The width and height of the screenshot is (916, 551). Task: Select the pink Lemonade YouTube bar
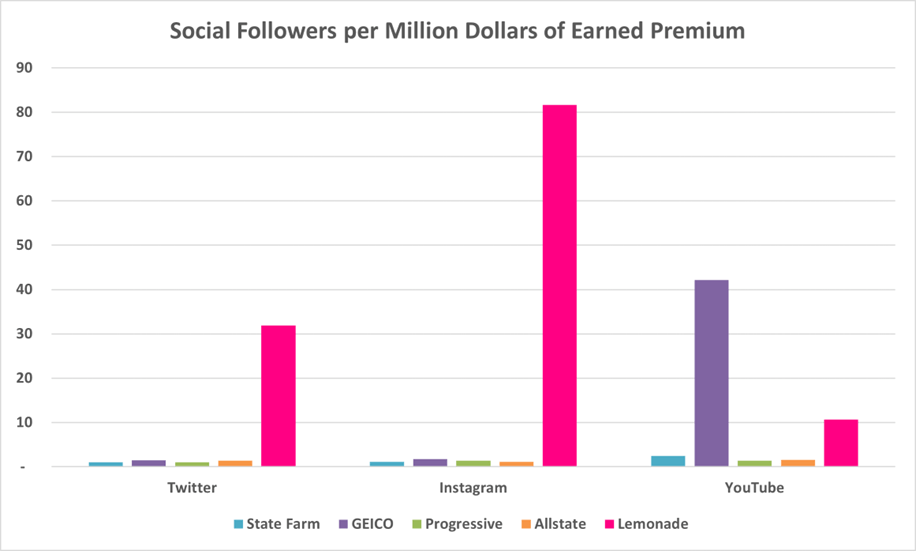pyautogui.click(x=841, y=442)
